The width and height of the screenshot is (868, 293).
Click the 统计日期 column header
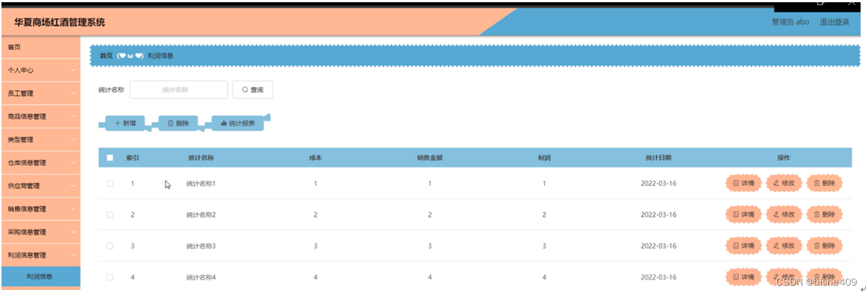tap(658, 158)
